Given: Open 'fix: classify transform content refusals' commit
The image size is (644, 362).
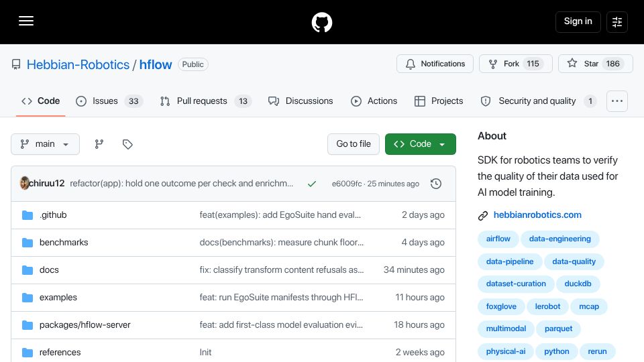Looking at the screenshot, I should pos(282,270).
